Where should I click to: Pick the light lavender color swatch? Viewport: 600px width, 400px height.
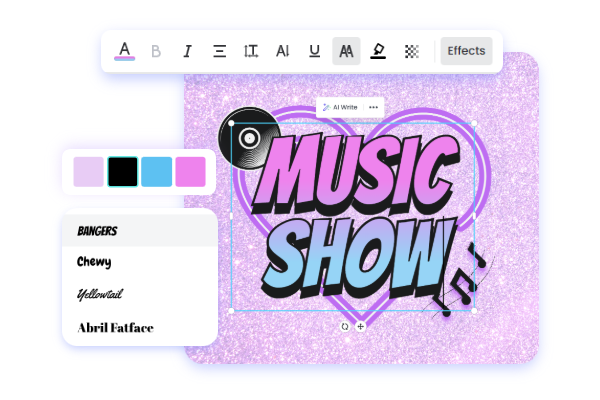point(88,172)
